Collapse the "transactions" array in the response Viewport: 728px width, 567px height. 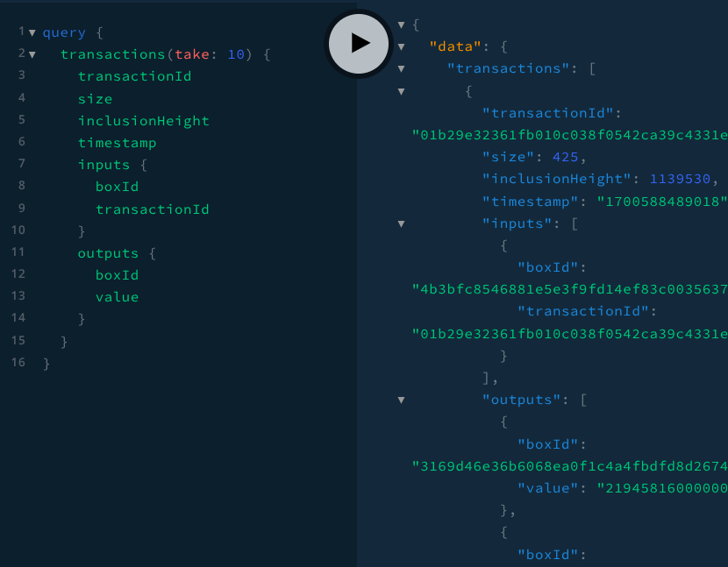click(x=401, y=69)
